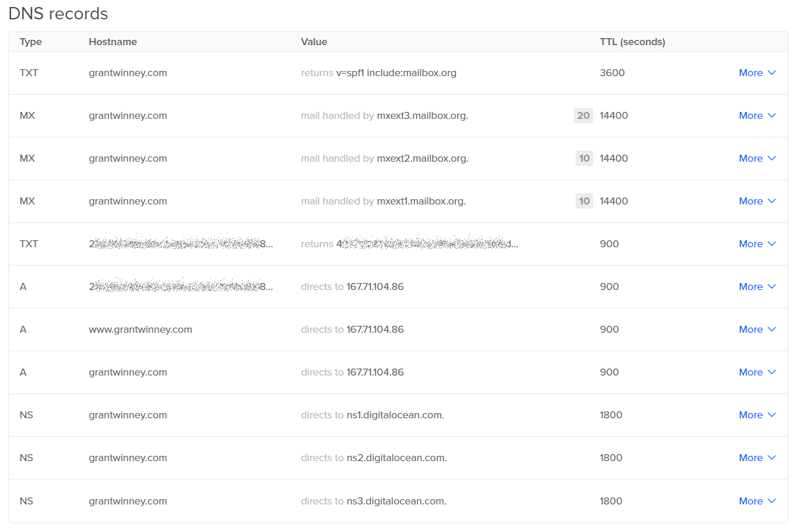The width and height of the screenshot is (796, 532).
Task: Click TTL 3600 on the SPF record
Action: click(x=612, y=73)
